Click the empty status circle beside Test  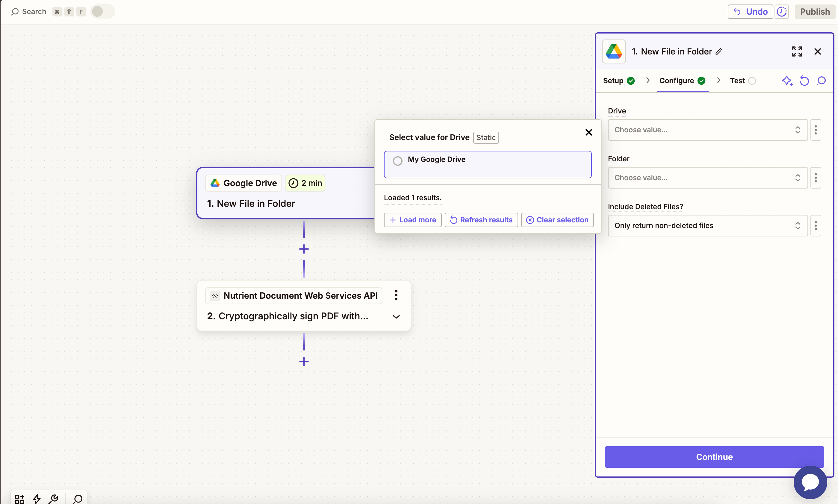coord(752,81)
